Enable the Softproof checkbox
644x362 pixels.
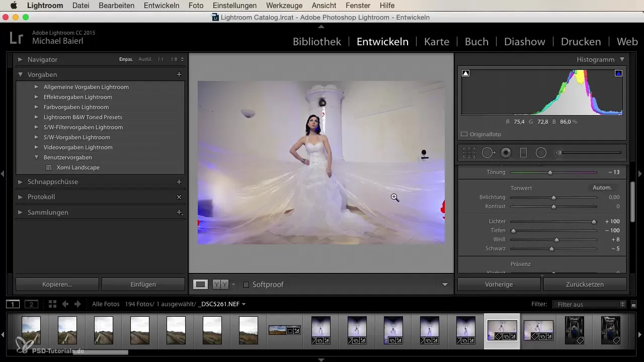click(x=246, y=285)
